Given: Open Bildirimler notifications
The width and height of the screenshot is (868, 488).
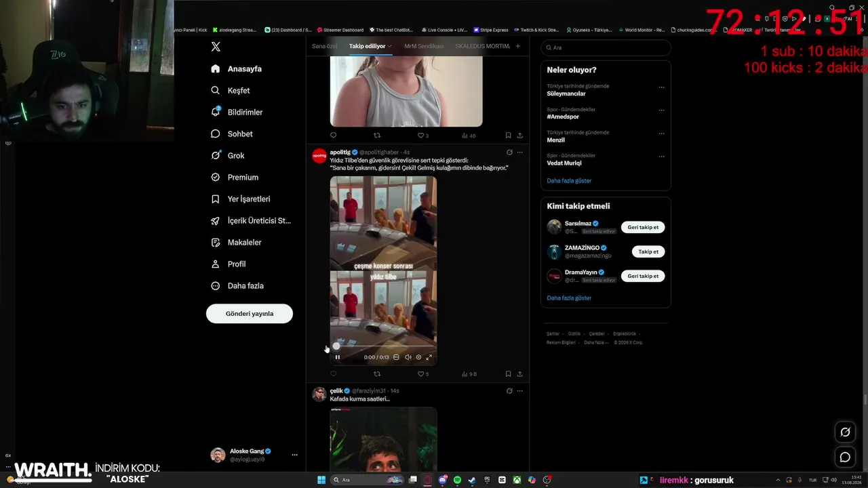Looking at the screenshot, I should [x=237, y=112].
